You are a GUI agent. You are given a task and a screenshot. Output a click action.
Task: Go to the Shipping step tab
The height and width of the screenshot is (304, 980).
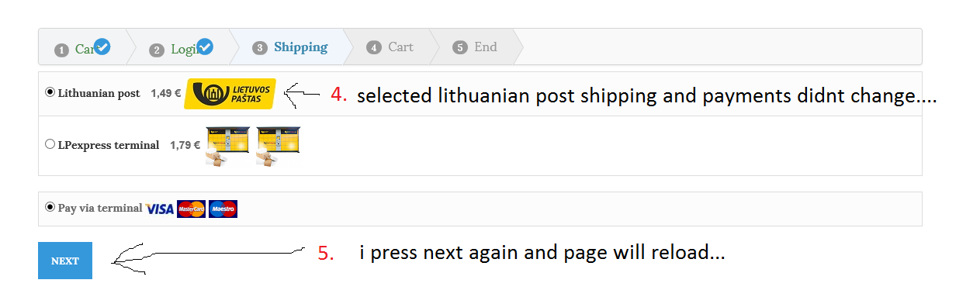tap(290, 47)
